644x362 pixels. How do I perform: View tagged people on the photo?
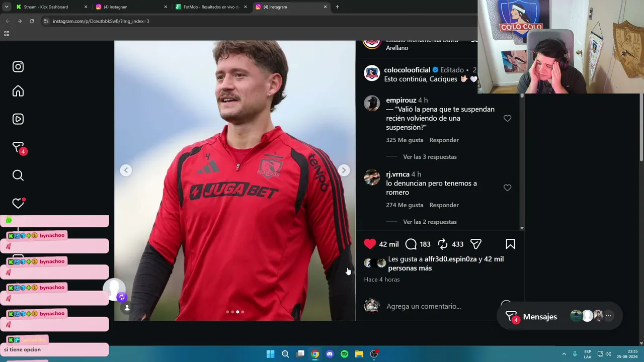127,308
